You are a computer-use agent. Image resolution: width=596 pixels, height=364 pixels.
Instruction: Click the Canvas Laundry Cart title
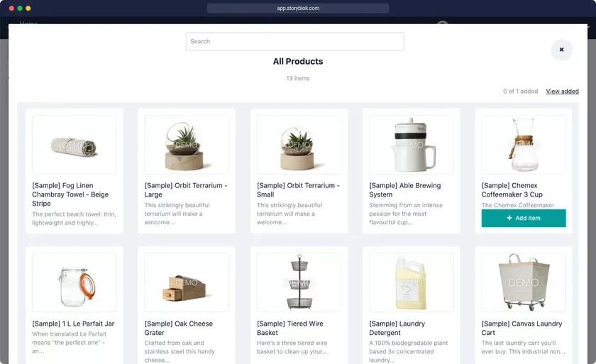[521, 328]
